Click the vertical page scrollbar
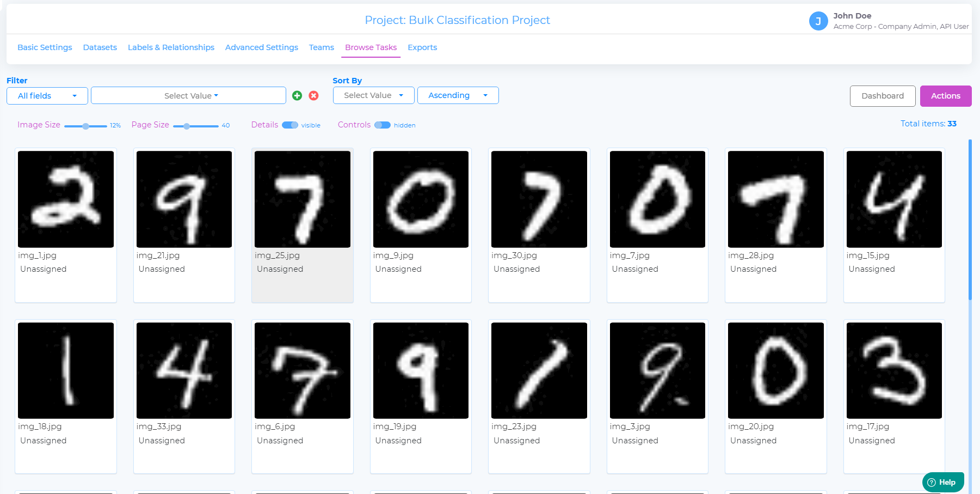The image size is (980, 494). point(970,219)
